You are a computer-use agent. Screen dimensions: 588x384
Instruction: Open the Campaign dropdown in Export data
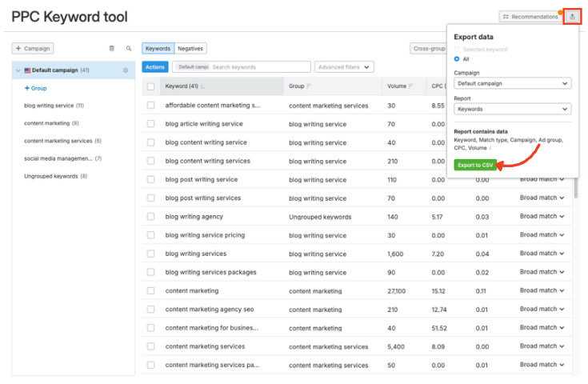click(512, 83)
